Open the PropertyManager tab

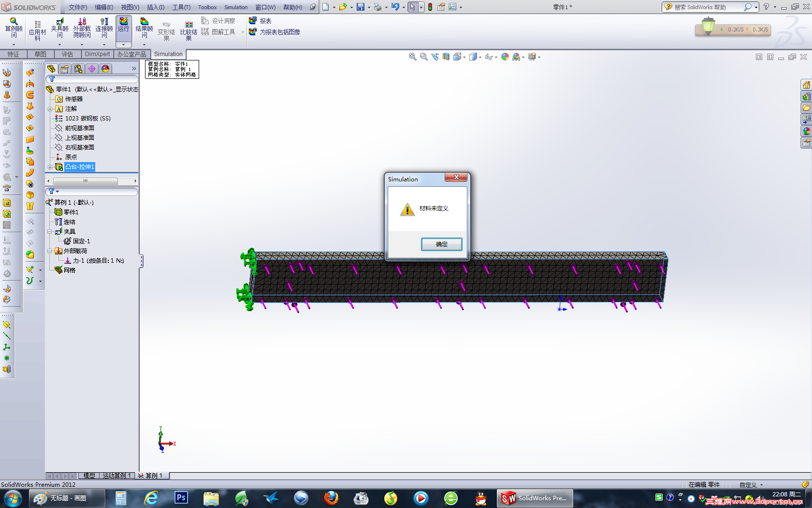tap(65, 69)
